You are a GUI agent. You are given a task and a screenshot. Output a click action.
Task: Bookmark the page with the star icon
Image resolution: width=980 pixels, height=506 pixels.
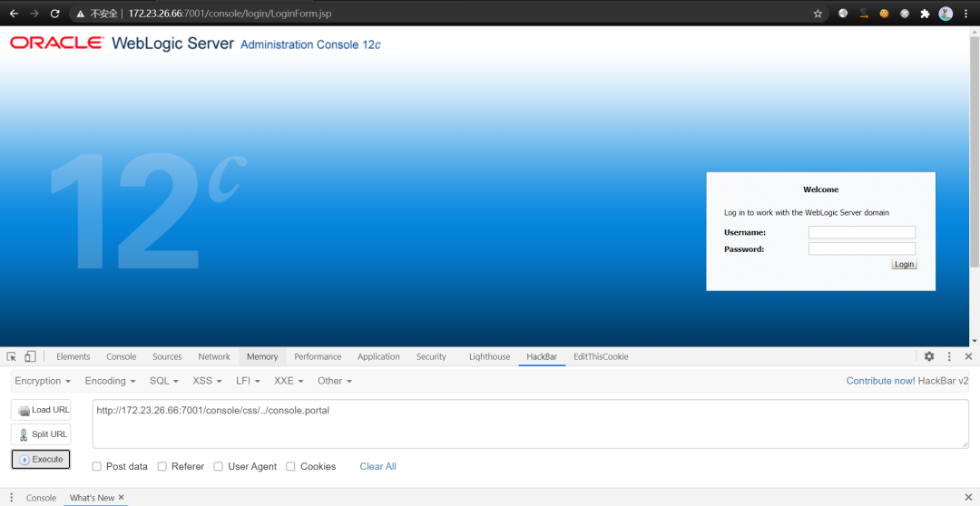(x=818, y=13)
